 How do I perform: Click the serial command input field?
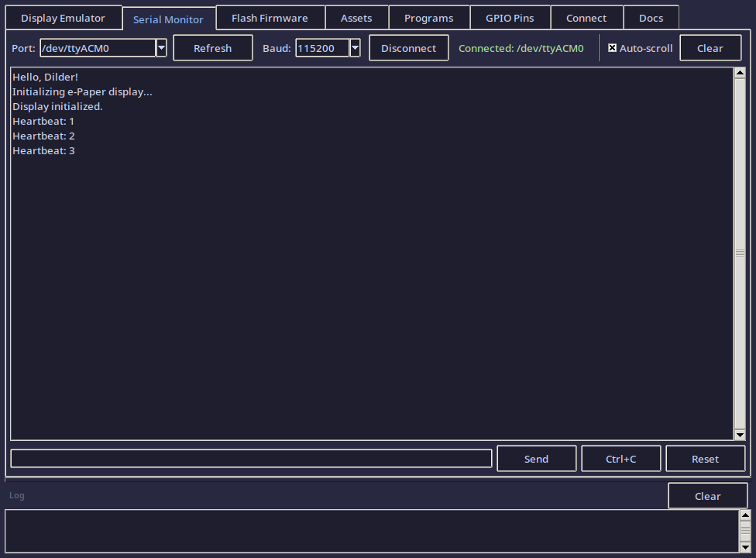point(251,458)
